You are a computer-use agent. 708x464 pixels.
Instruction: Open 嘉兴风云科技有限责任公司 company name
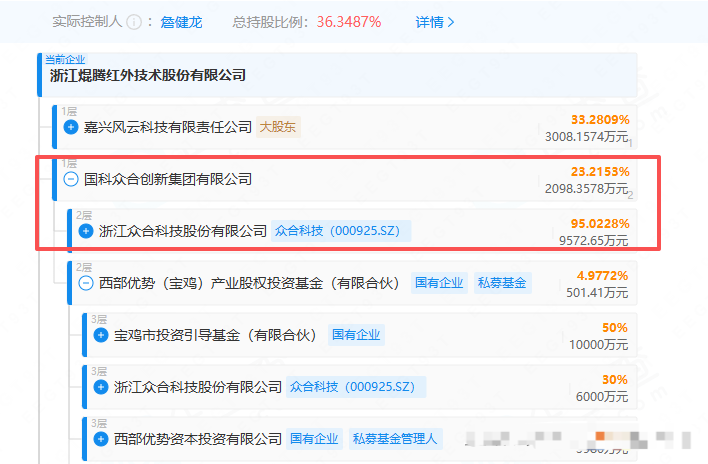[x=168, y=127]
